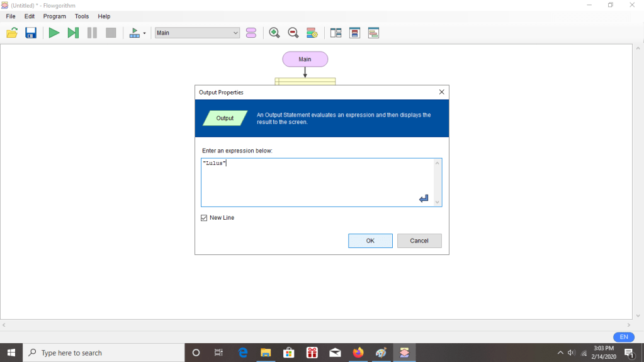
Task: Click the Zoom In magnifier icon
Action: [274, 33]
